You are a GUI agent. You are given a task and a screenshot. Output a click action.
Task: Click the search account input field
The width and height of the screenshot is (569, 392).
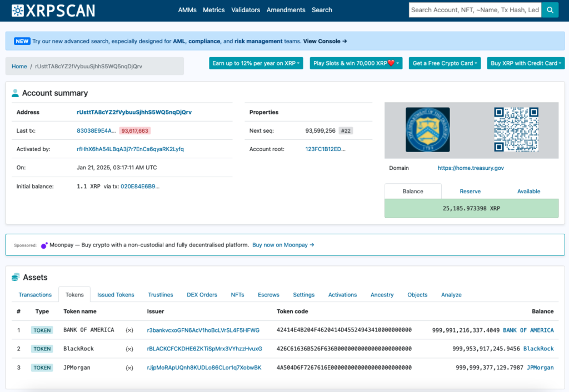coord(475,10)
